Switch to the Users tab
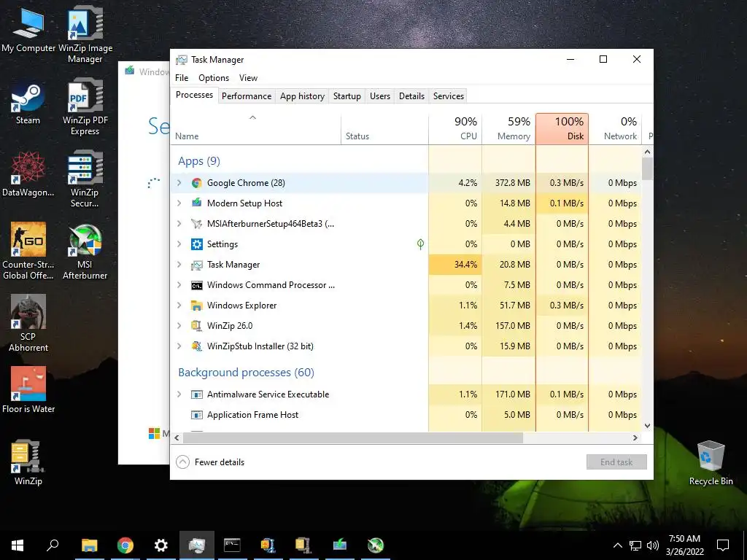Screen dimensions: 747x560 [379, 96]
